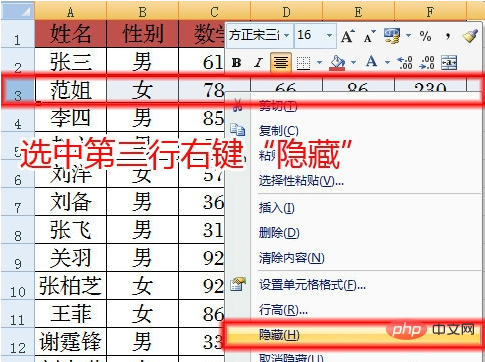Expand the borders dropdown arrow
Viewport: 485px width, 362px height.
[x=319, y=63]
